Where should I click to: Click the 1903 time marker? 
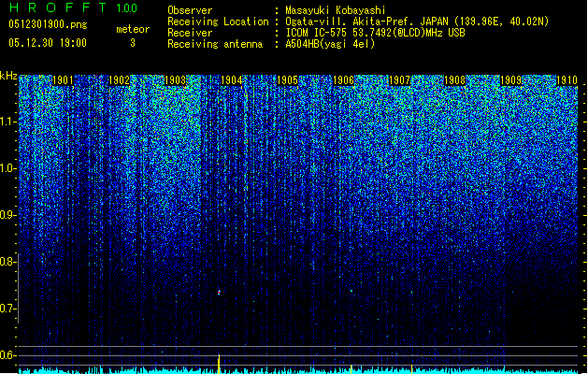point(175,80)
